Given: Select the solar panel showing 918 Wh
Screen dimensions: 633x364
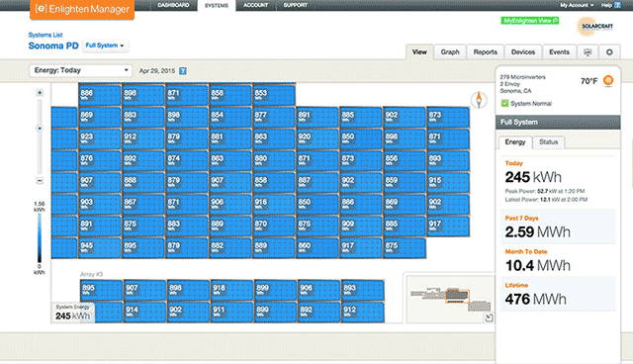Looking at the screenshot, I should 231,290.
